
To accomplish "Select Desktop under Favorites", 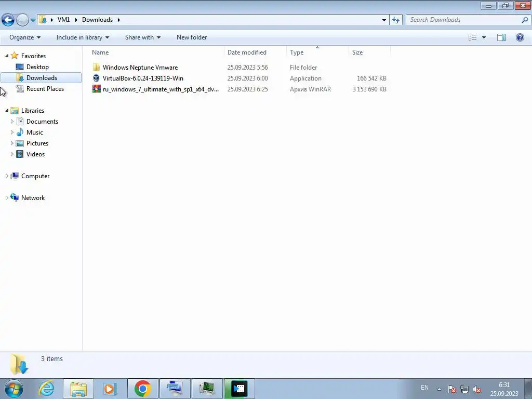I will [x=37, y=67].
